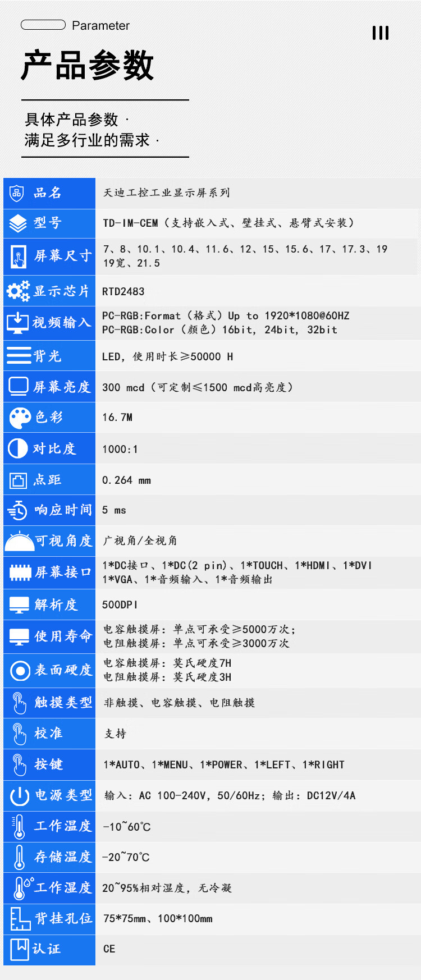
Task: Click the calibration value 支持
Action: tap(116, 734)
